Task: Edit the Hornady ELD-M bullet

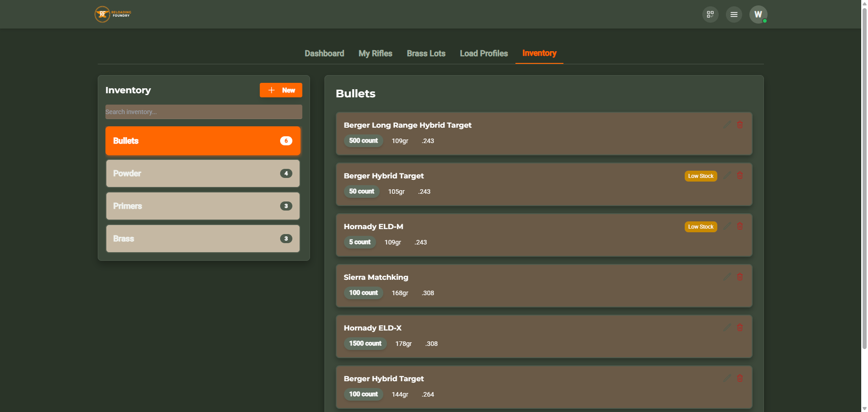Action: pos(727,225)
